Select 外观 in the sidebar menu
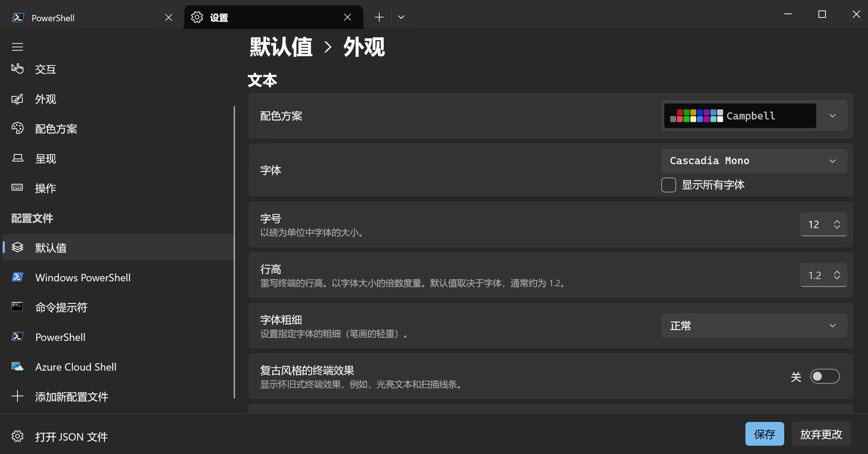This screenshot has width=868, height=454. pyautogui.click(x=45, y=99)
